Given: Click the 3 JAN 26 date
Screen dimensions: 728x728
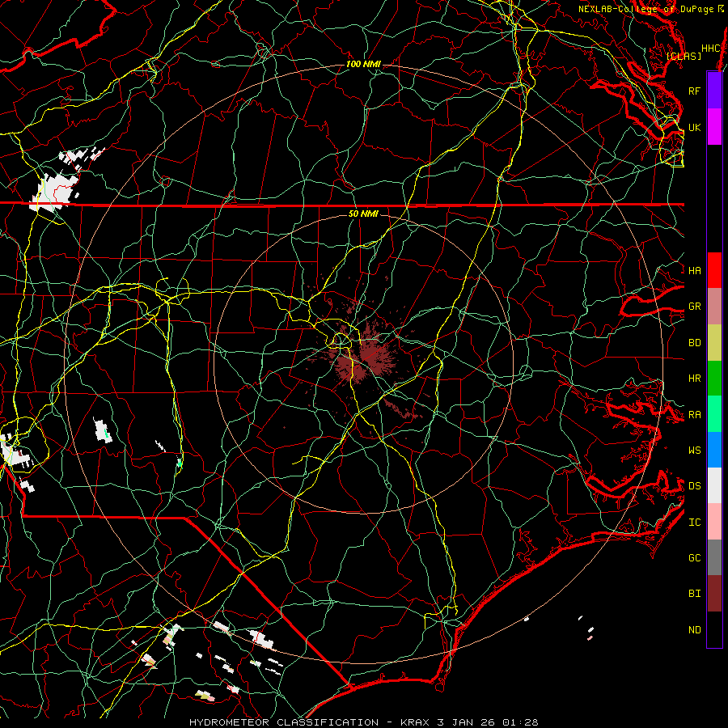Looking at the screenshot, I should (x=466, y=722).
